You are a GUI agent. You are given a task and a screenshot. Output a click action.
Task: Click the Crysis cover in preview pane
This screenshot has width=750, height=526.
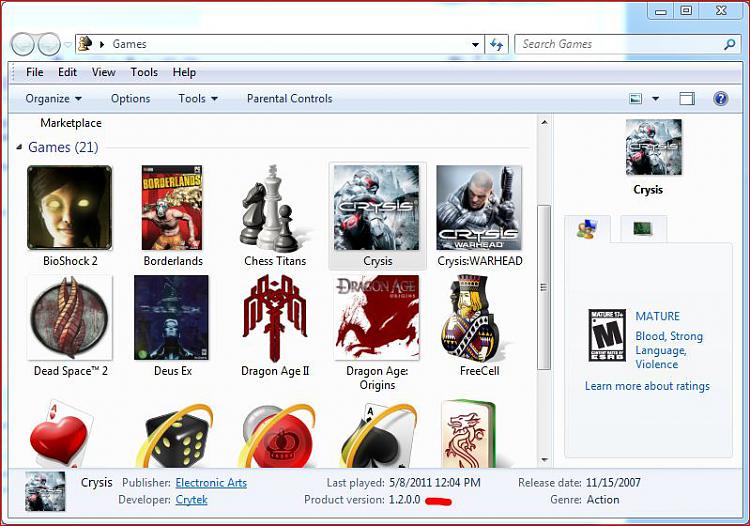click(654, 147)
